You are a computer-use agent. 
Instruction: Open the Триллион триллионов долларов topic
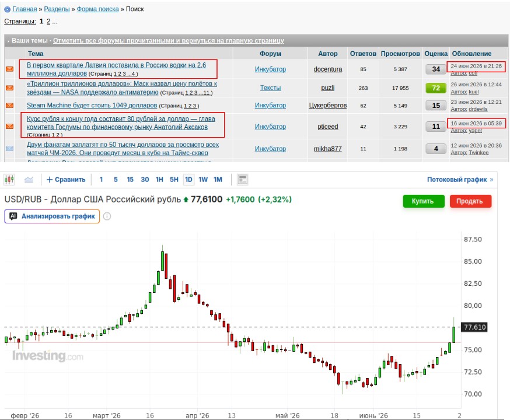tap(121, 87)
